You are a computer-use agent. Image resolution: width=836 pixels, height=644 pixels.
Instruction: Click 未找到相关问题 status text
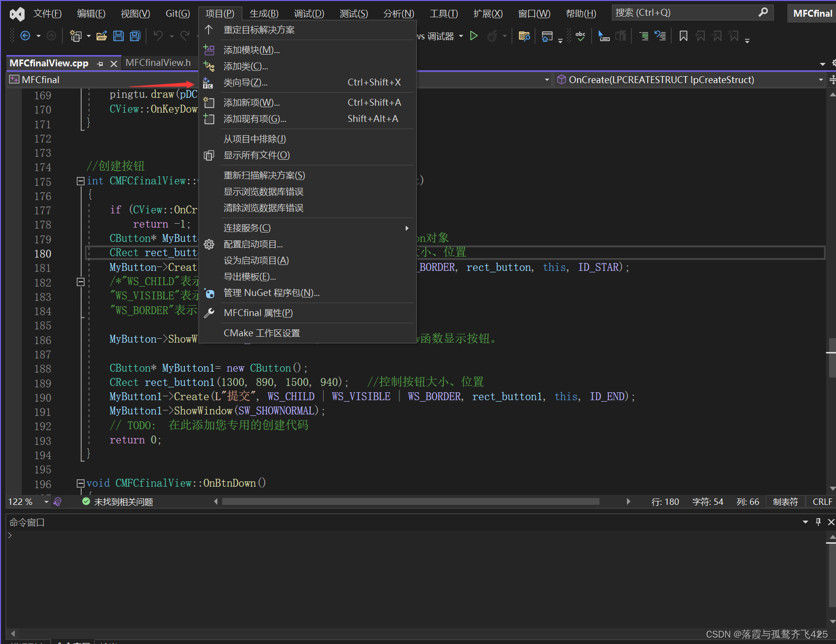tap(123, 502)
